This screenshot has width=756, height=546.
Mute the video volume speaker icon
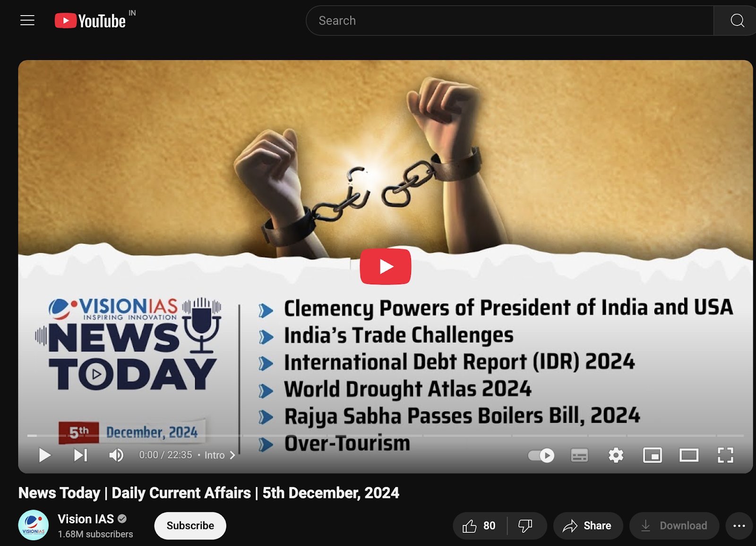click(116, 455)
